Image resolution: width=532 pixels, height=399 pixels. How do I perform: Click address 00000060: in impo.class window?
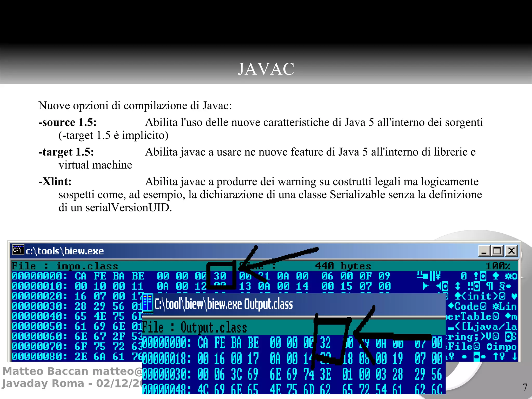[39, 337]
